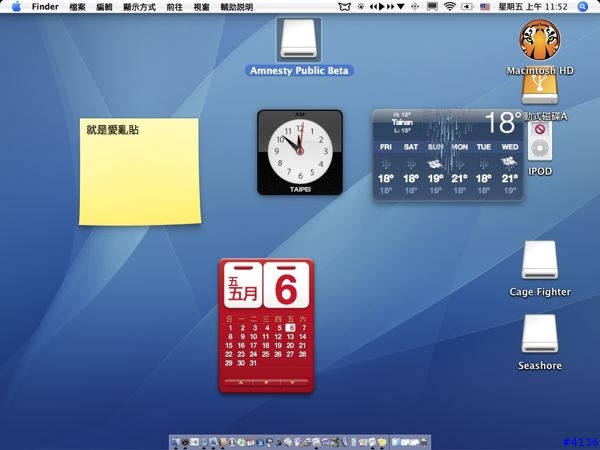This screenshot has width=600, height=450.
Task: Open the 前往 menu
Action: [174, 7]
